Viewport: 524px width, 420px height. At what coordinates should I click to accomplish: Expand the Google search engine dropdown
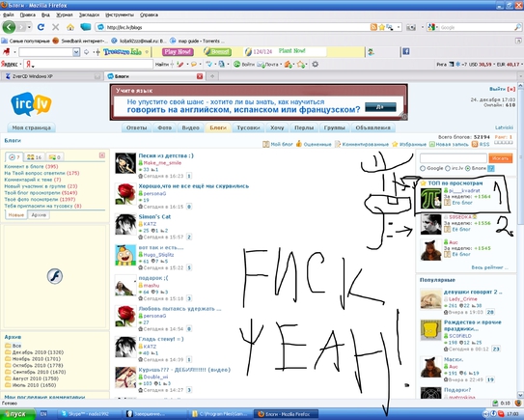coord(437,27)
